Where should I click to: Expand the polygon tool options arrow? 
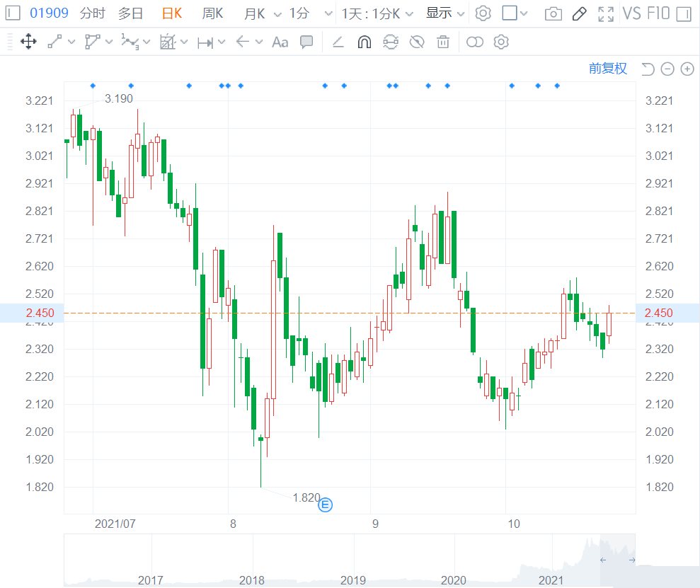[109, 42]
